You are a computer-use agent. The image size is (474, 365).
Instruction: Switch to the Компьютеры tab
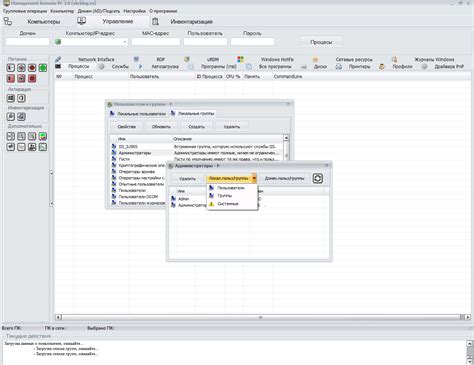click(x=44, y=22)
